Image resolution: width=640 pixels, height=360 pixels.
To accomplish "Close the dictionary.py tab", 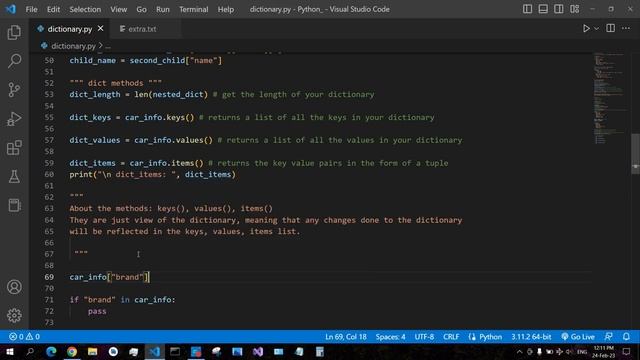I will pos(100,29).
